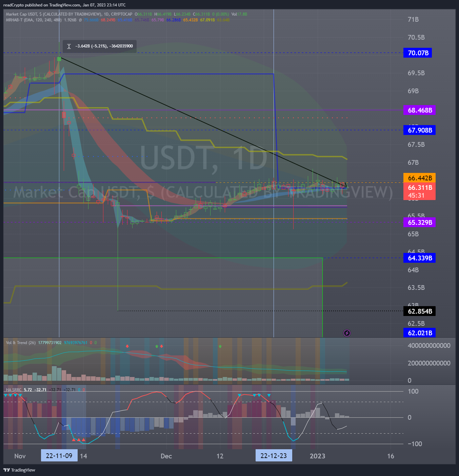Click the readCrypto published on TradingView.com header
459x476 pixels.
pyautogui.click(x=64, y=5)
